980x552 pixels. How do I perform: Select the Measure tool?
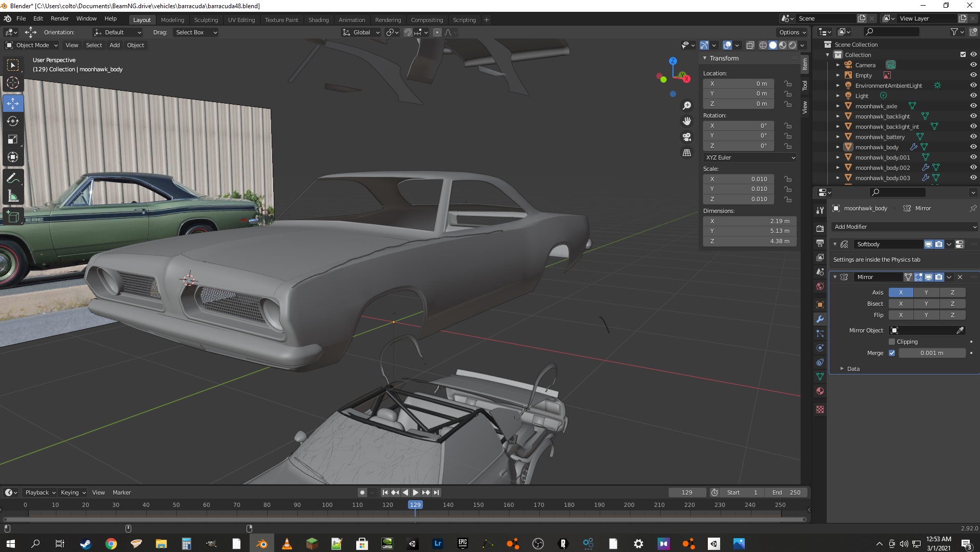(13, 196)
